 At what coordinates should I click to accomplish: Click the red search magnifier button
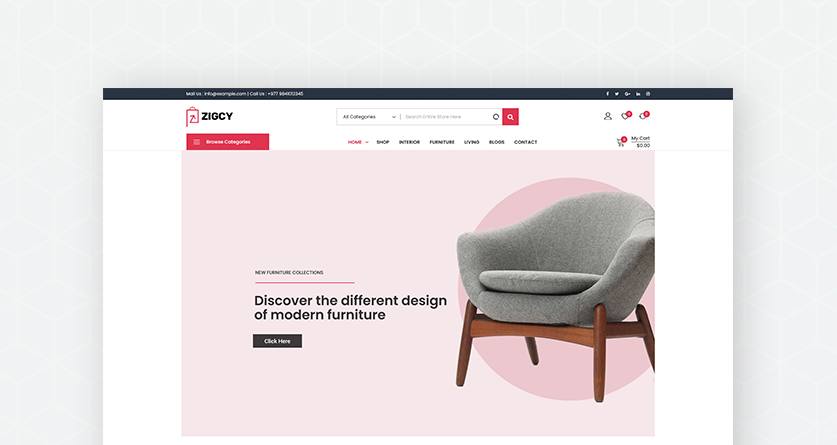(510, 117)
